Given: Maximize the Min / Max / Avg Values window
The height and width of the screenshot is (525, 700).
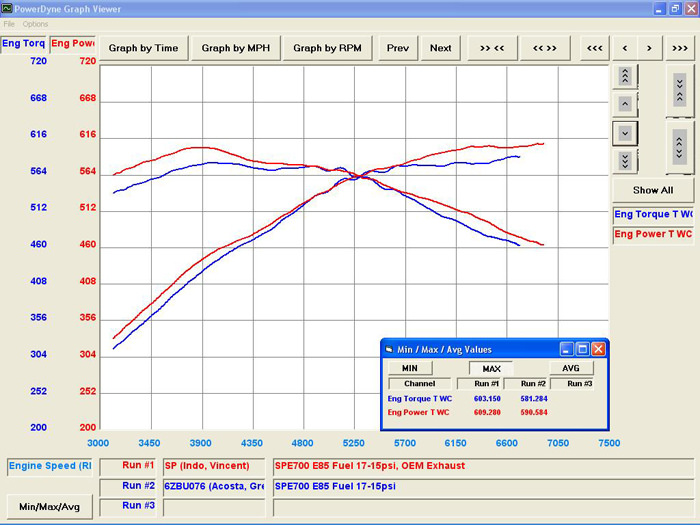Looking at the screenshot, I should click(583, 349).
